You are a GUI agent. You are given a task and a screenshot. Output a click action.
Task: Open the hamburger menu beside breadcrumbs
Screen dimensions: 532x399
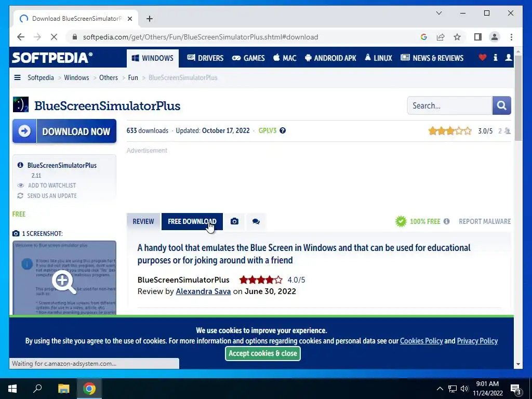point(17,78)
